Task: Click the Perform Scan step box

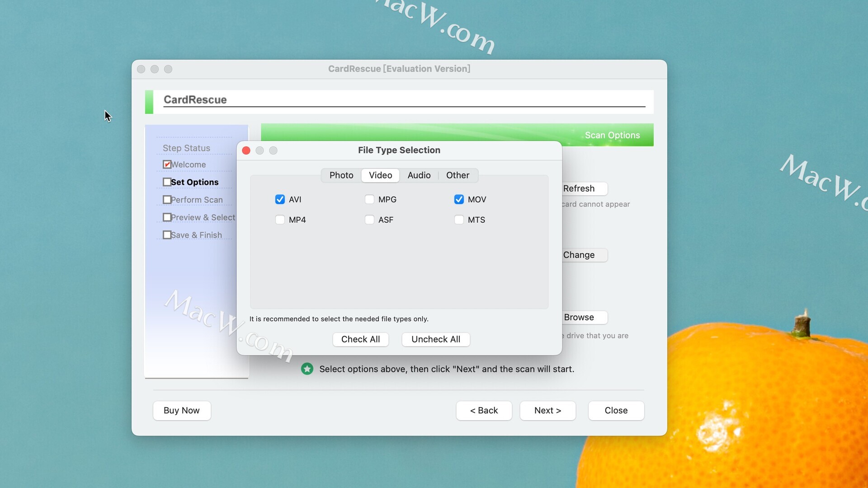Action: (x=167, y=200)
